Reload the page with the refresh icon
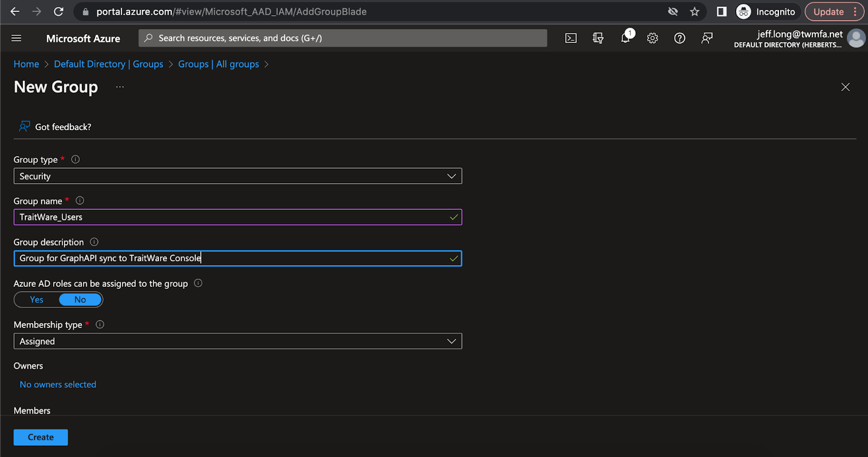The image size is (868, 457). [59, 11]
